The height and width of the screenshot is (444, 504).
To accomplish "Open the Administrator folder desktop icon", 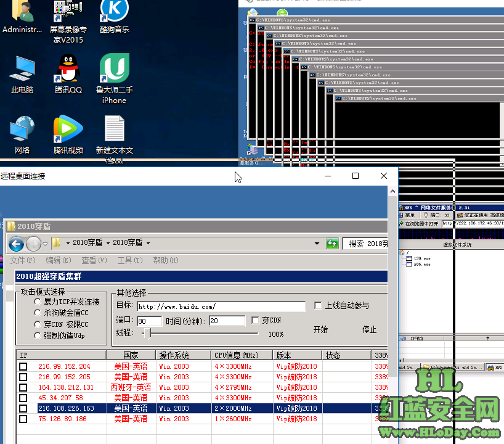I will point(22,17).
